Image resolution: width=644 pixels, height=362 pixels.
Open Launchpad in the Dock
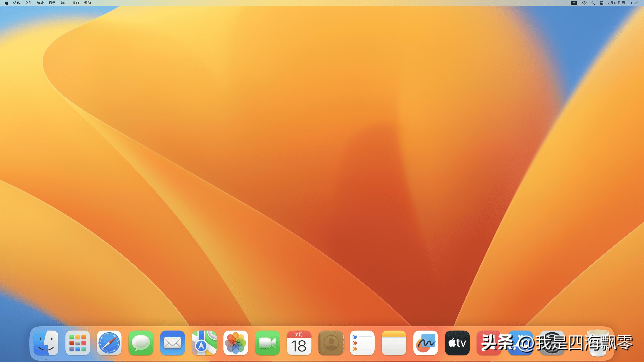tap(78, 343)
